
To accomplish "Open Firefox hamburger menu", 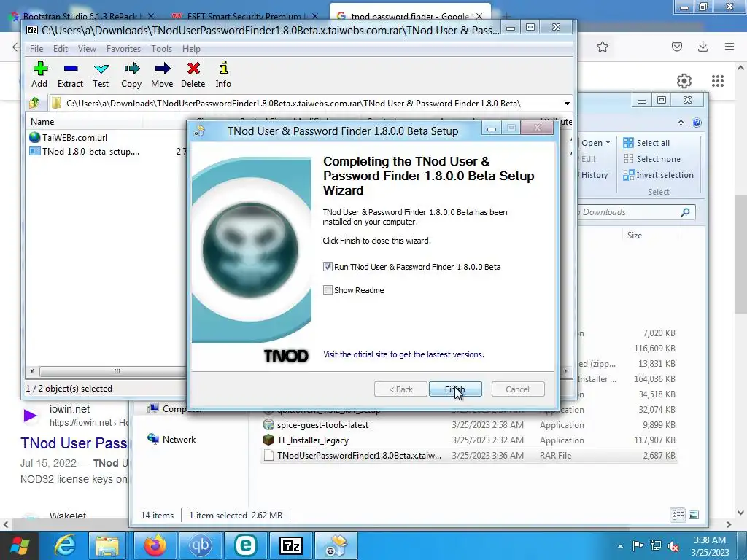I will [x=729, y=47].
